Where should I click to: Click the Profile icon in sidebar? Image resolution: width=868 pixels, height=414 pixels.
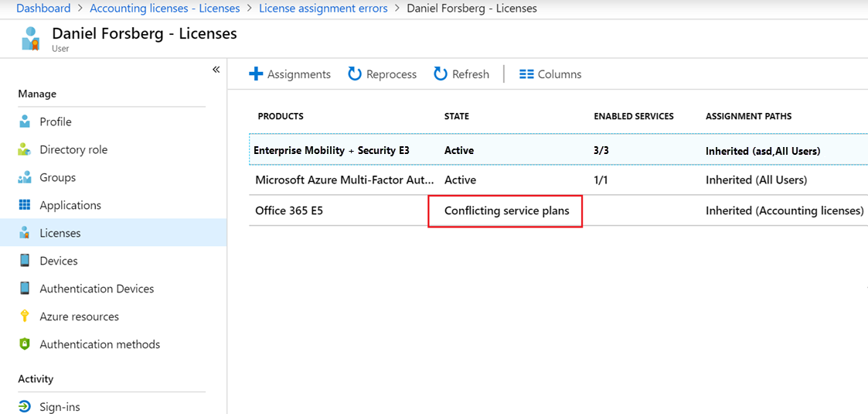click(25, 121)
